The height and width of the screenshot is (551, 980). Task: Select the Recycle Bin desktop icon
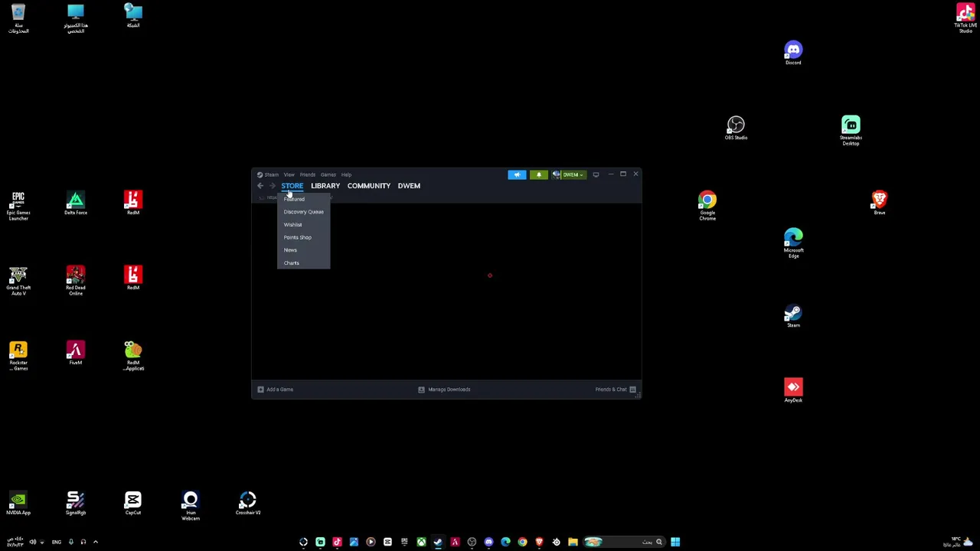point(18,18)
